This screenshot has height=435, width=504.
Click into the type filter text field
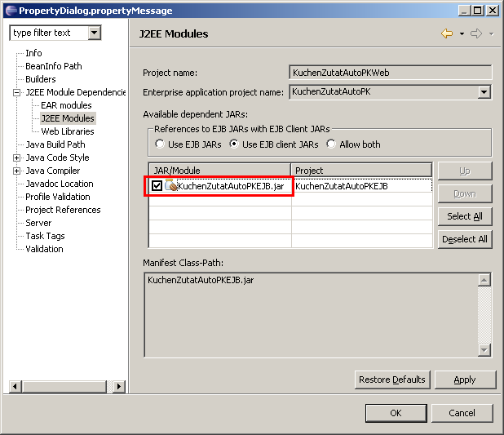[x=47, y=33]
